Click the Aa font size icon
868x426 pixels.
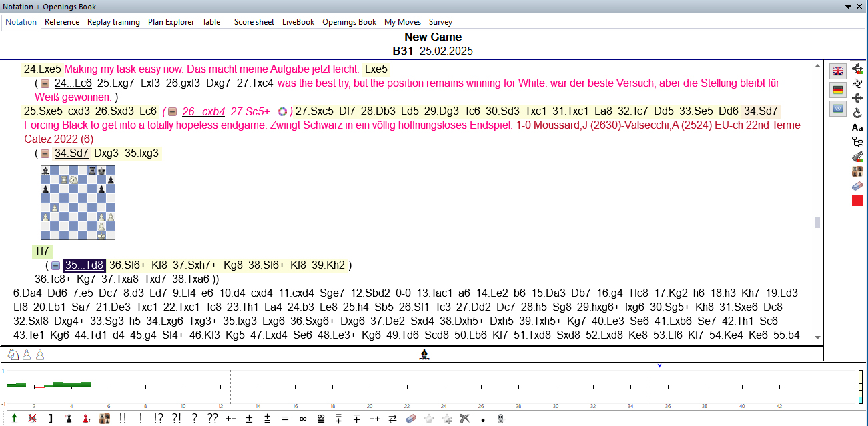pos(857,127)
